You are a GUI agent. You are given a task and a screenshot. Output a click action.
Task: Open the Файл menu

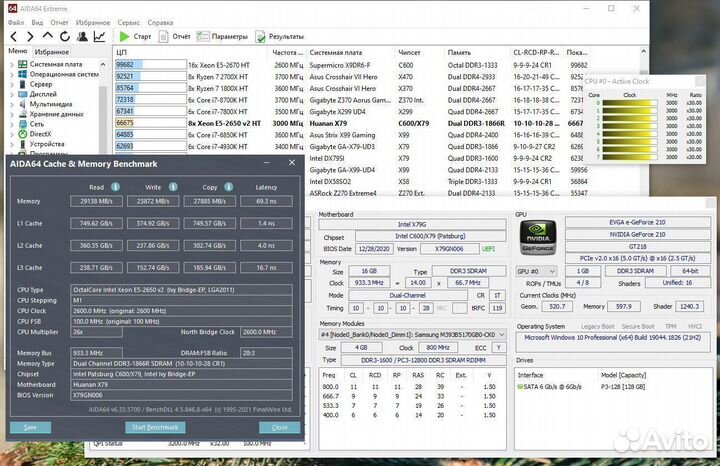[16, 22]
